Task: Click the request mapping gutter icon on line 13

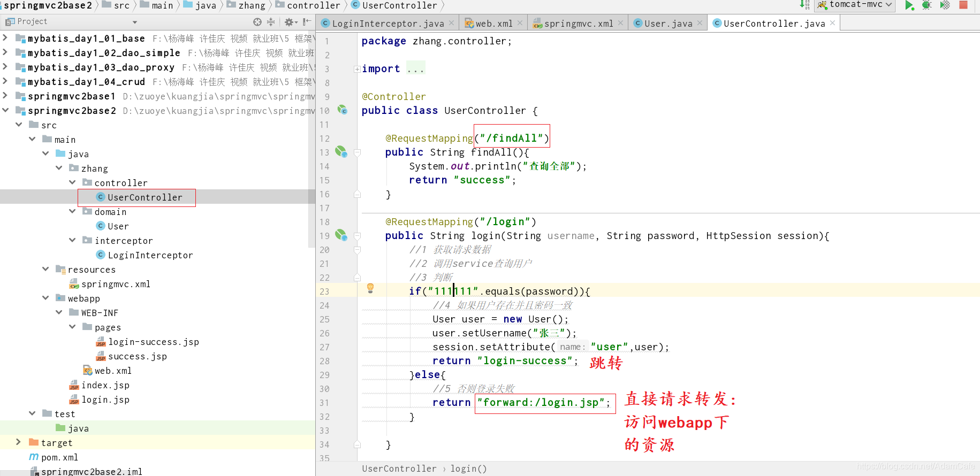Action: [x=341, y=152]
